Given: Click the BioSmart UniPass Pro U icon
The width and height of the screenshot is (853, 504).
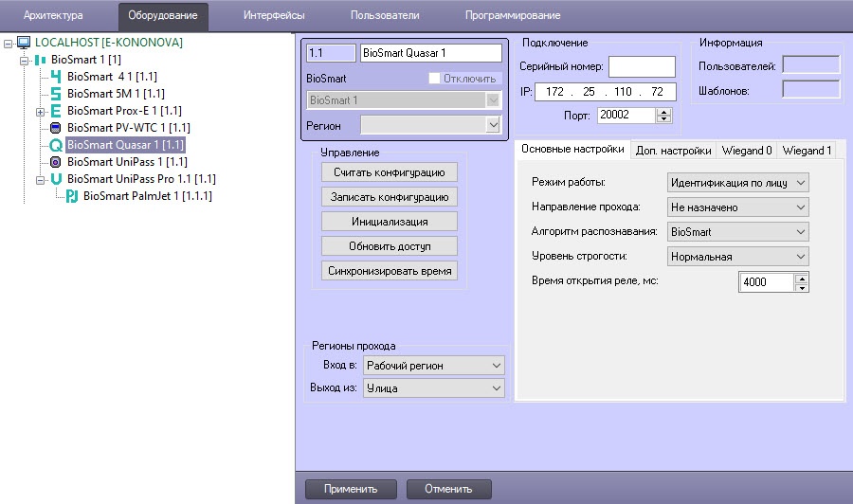Looking at the screenshot, I should (x=55, y=179).
